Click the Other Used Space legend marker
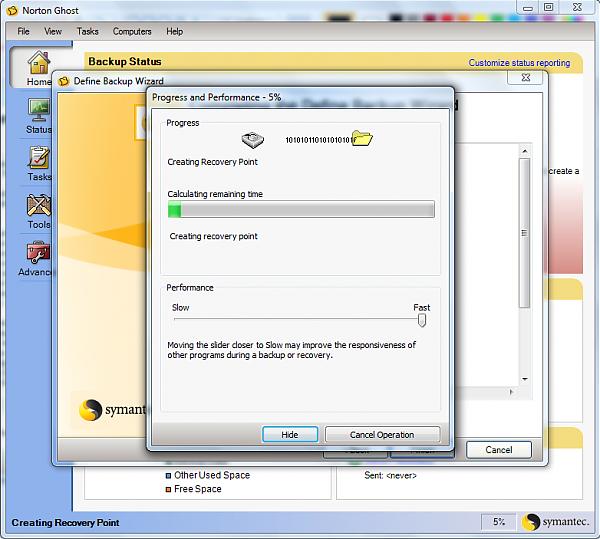The width and height of the screenshot is (600, 539). pos(168,475)
